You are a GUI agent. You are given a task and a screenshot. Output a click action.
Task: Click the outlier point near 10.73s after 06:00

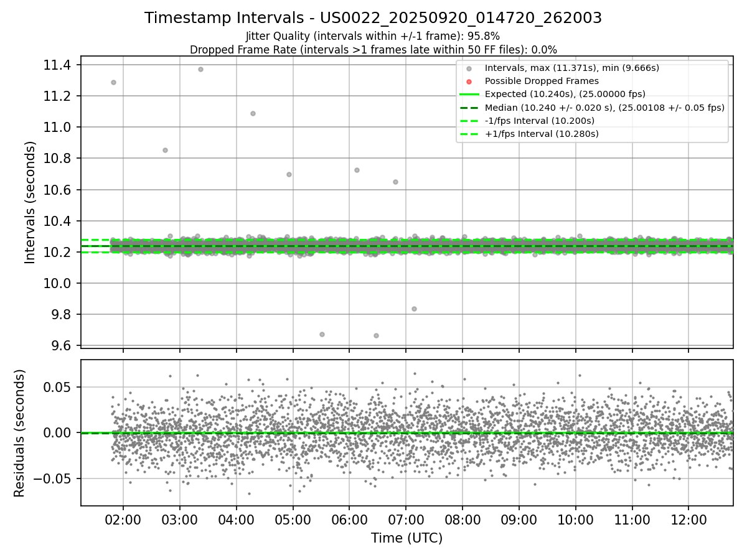pos(357,170)
